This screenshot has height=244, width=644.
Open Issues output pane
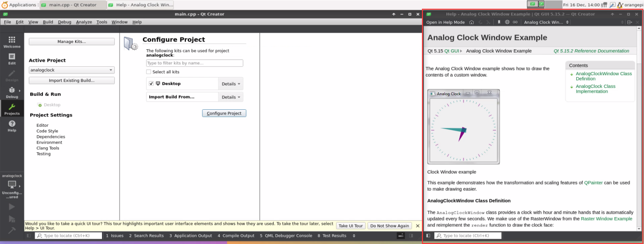tap(115, 236)
